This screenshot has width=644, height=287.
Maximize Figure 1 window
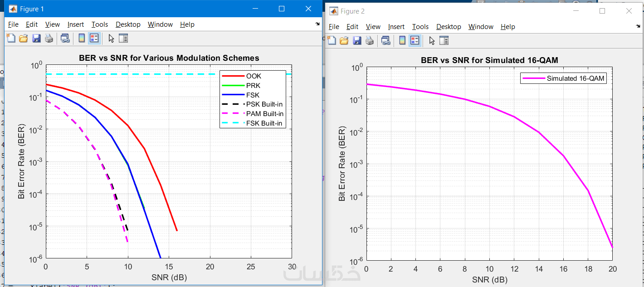tap(282, 9)
